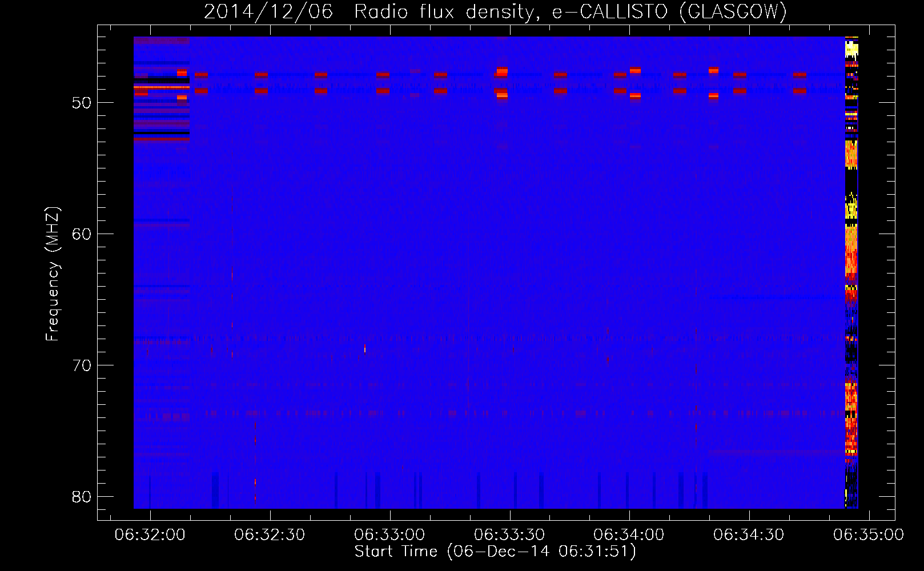The image size is (924, 571).
Task: Click the 80 frequency tick label
Action: 82,497
